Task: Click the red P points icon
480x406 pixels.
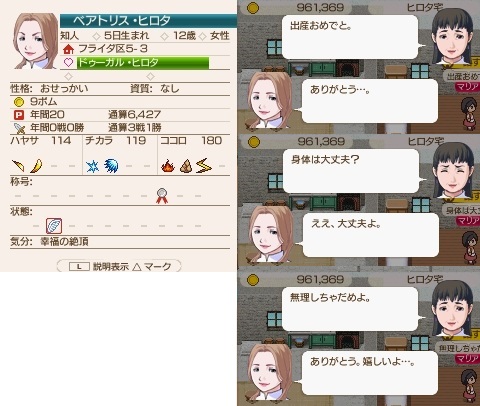Action: point(19,115)
